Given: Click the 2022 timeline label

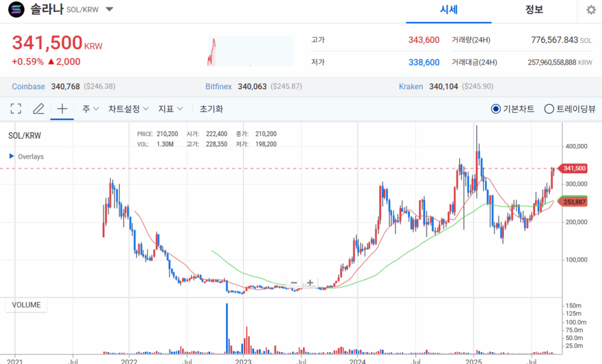Looking at the screenshot, I should (x=129, y=361).
